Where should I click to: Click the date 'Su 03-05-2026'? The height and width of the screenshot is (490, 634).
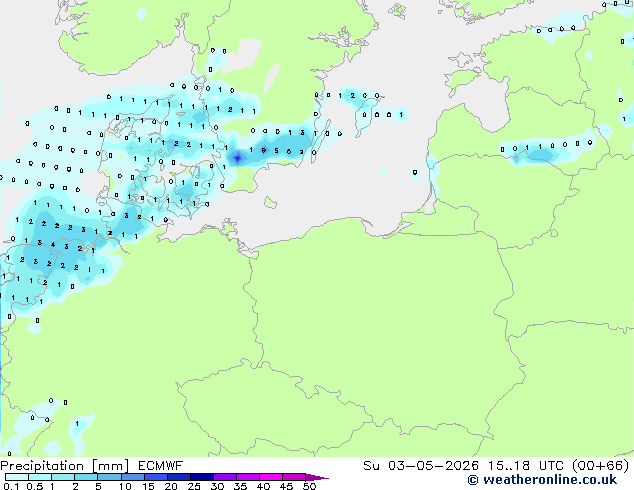[x=421, y=466]
